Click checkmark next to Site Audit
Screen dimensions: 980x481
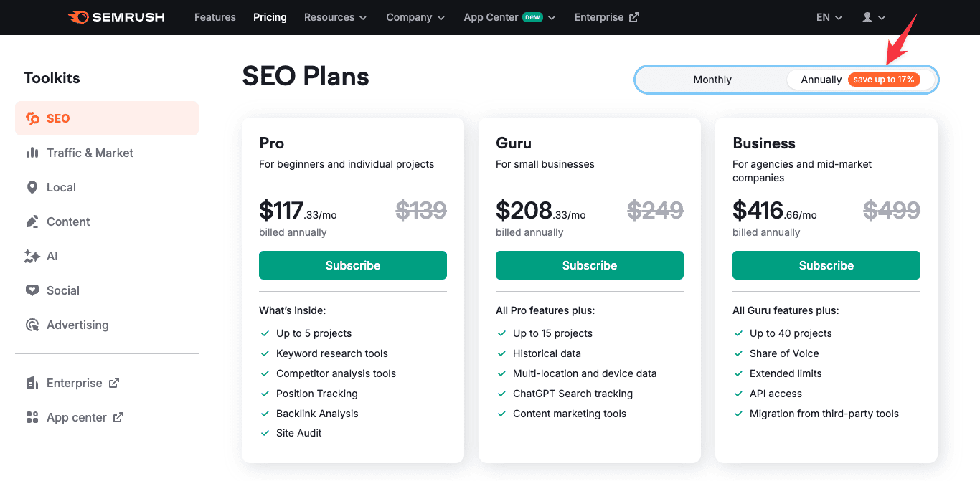[x=265, y=433]
